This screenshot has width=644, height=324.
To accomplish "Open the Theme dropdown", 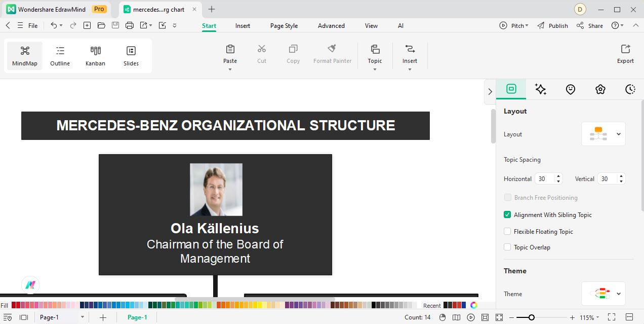I will point(603,294).
